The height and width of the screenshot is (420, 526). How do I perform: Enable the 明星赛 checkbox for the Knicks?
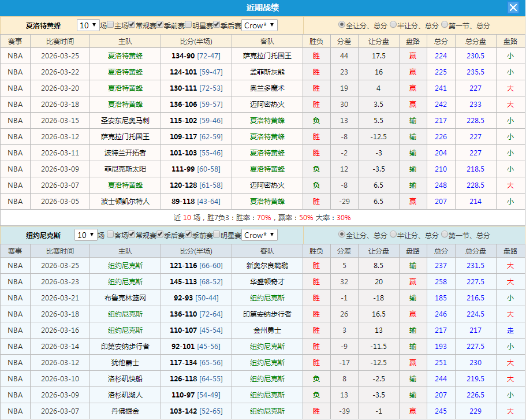(x=216, y=235)
